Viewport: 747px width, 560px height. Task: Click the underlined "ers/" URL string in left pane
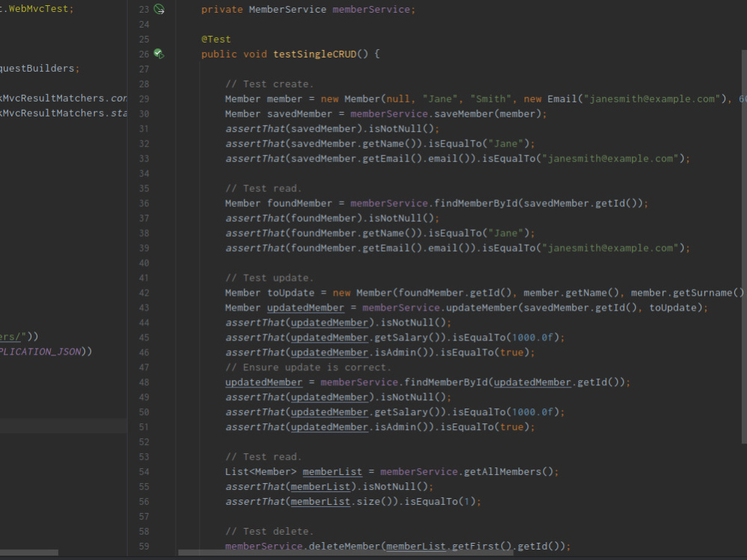pyautogui.click(x=10, y=337)
